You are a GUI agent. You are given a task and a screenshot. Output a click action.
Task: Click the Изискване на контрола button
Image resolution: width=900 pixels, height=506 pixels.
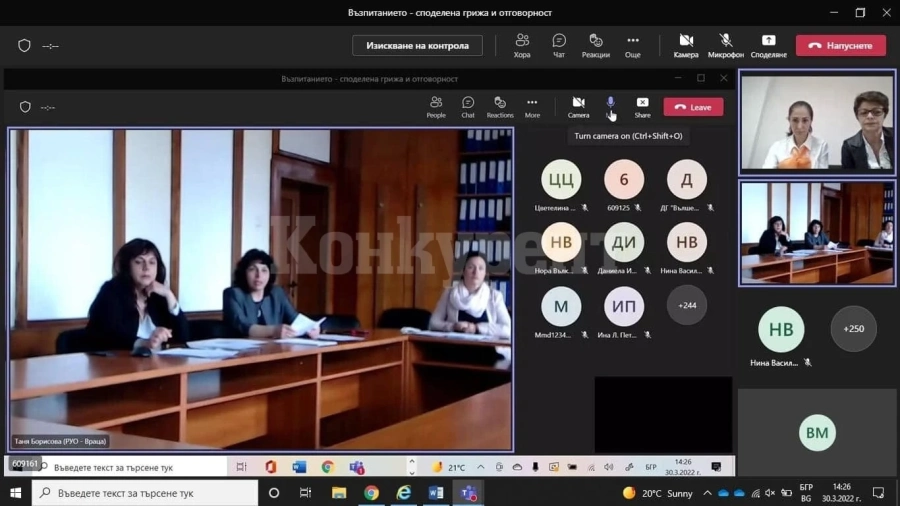click(417, 45)
